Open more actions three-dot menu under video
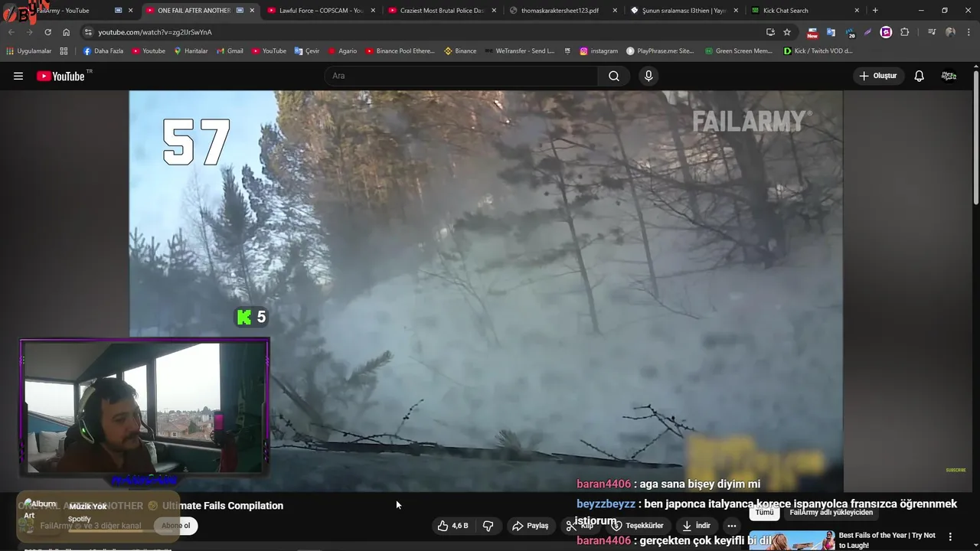The image size is (980, 551). pos(732,526)
